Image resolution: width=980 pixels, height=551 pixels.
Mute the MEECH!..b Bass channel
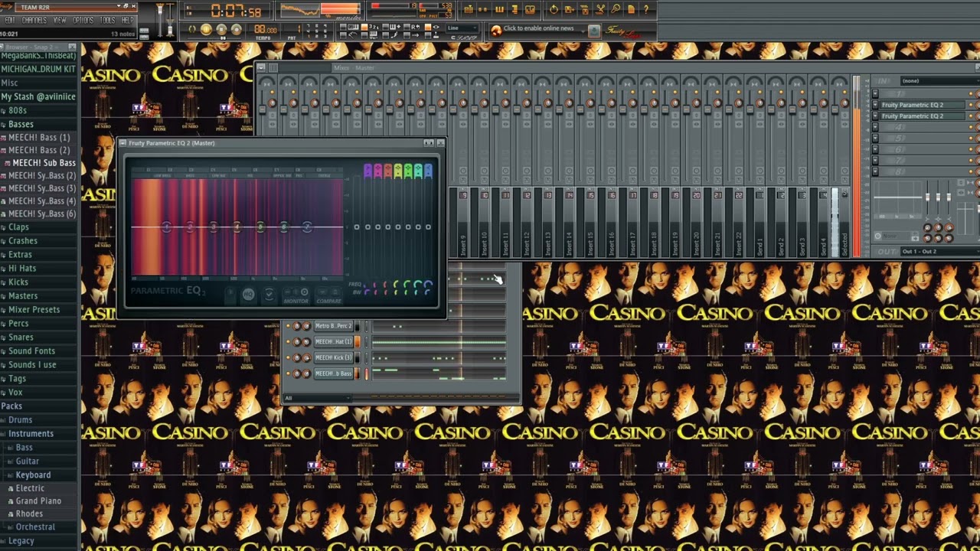point(289,373)
